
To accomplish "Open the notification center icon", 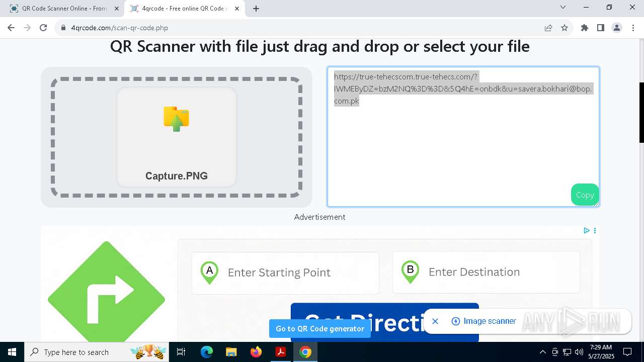I will click(627, 352).
